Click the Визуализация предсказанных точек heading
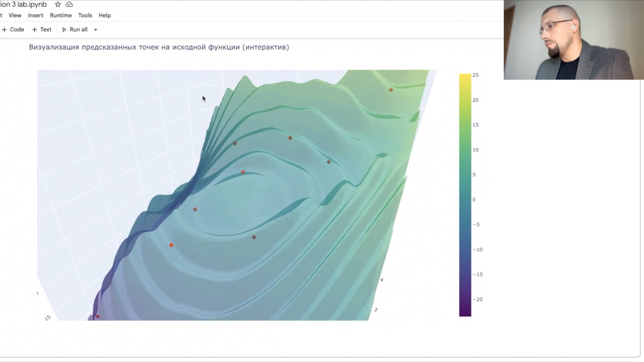644x362 pixels. 159,47
